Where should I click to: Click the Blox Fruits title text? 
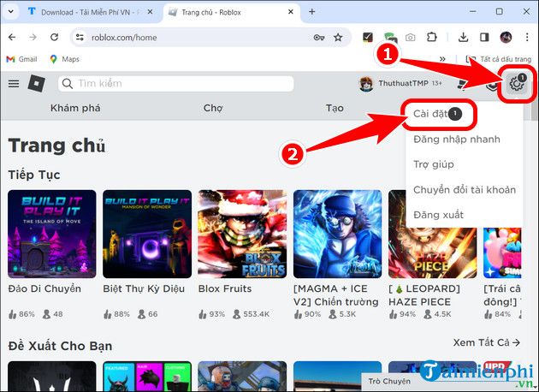pyautogui.click(x=225, y=288)
